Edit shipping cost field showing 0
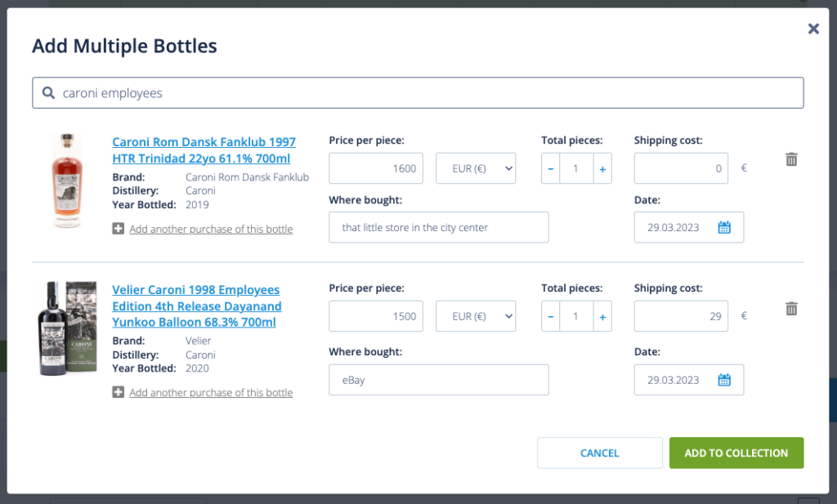 (x=681, y=168)
